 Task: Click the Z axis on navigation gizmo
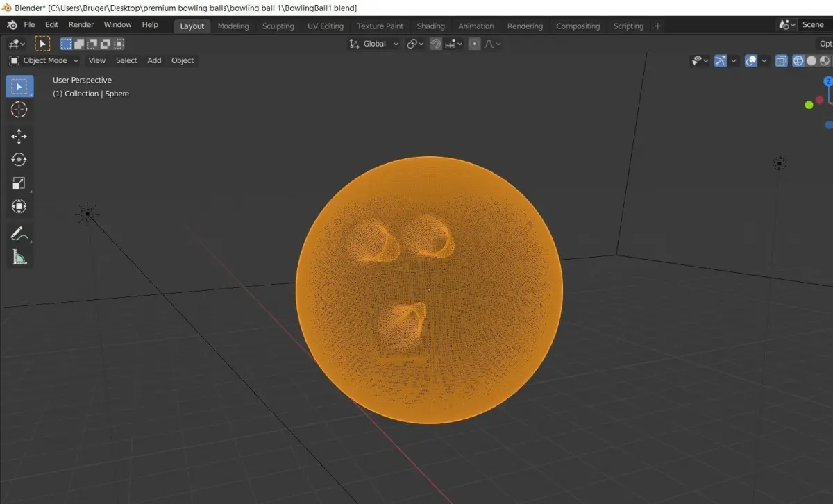[828, 81]
